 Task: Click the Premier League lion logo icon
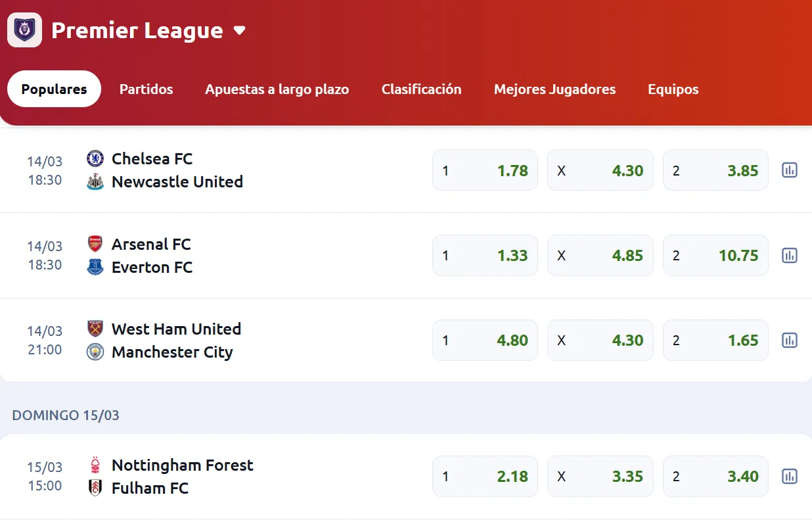25,30
